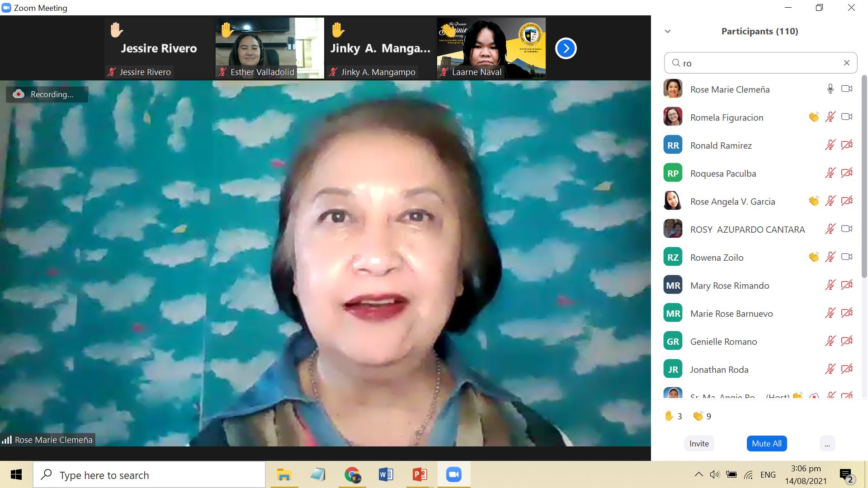Click the raised hand count icon
This screenshot has height=488, width=868.
(669, 416)
